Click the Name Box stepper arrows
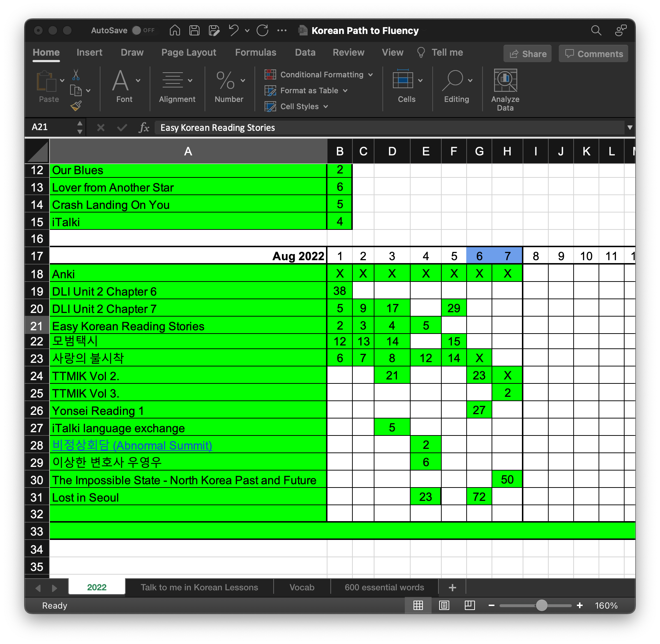 80,128
